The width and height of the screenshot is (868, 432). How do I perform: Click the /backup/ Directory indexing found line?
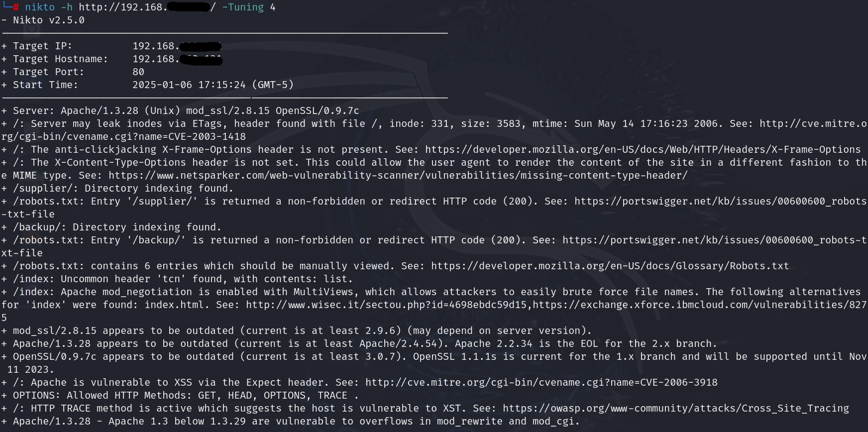click(x=117, y=227)
